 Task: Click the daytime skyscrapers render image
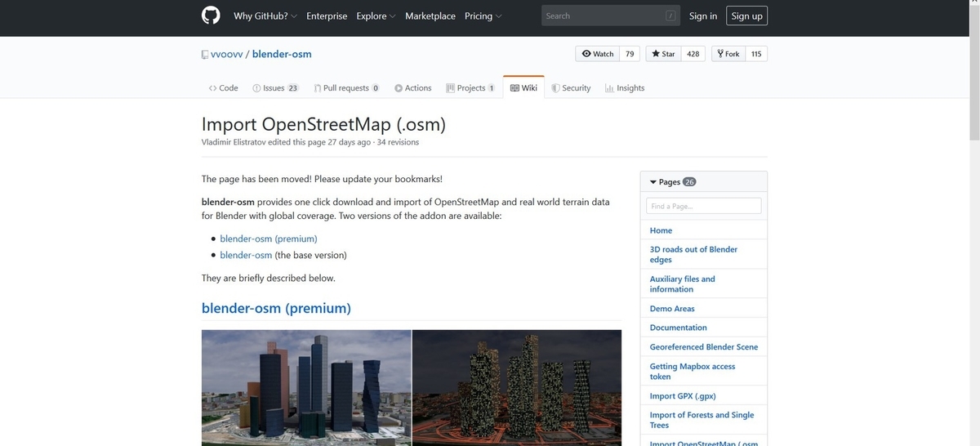click(306, 388)
